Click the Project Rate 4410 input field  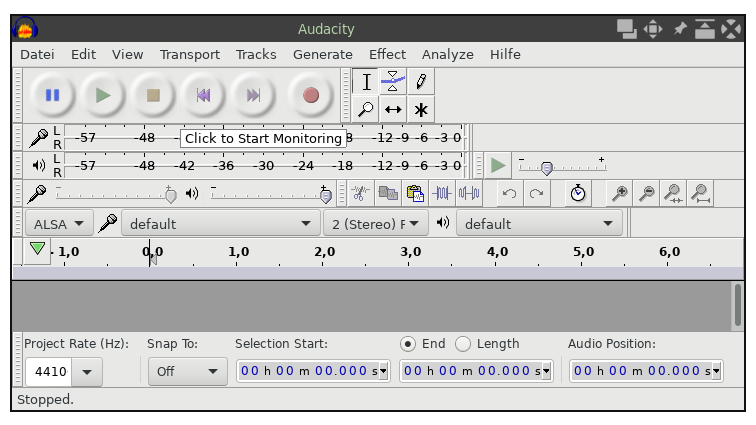tap(49, 372)
